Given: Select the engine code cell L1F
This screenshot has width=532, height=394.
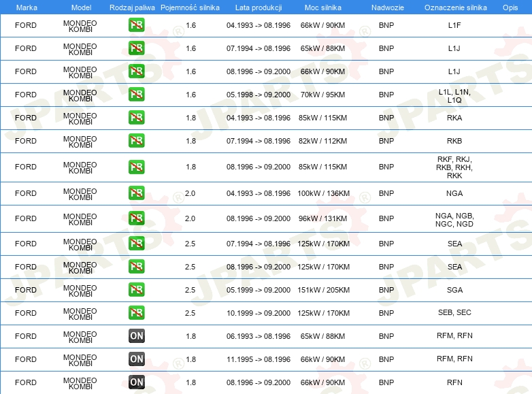Looking at the screenshot, I should pyautogui.click(x=454, y=25).
